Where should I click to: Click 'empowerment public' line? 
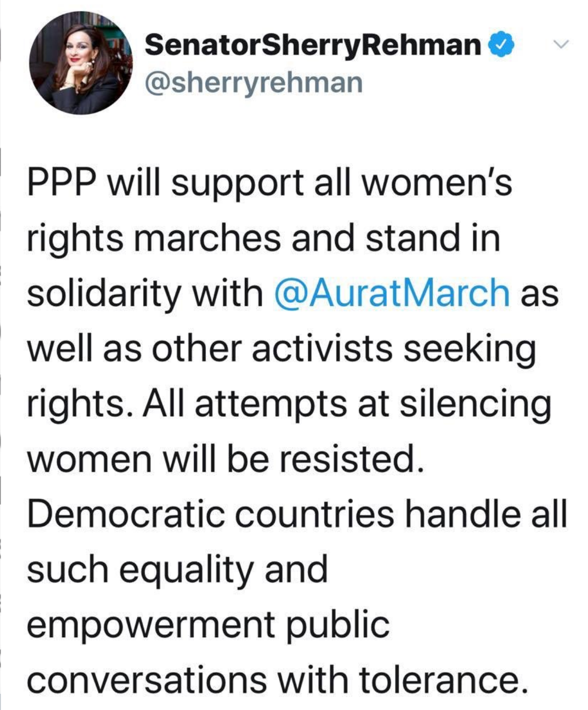tap(208, 624)
